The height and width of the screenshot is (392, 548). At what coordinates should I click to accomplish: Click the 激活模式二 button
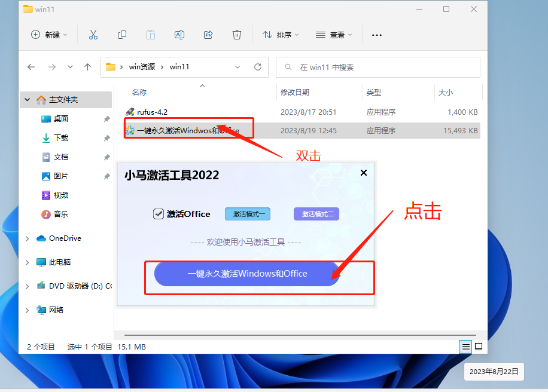click(316, 214)
